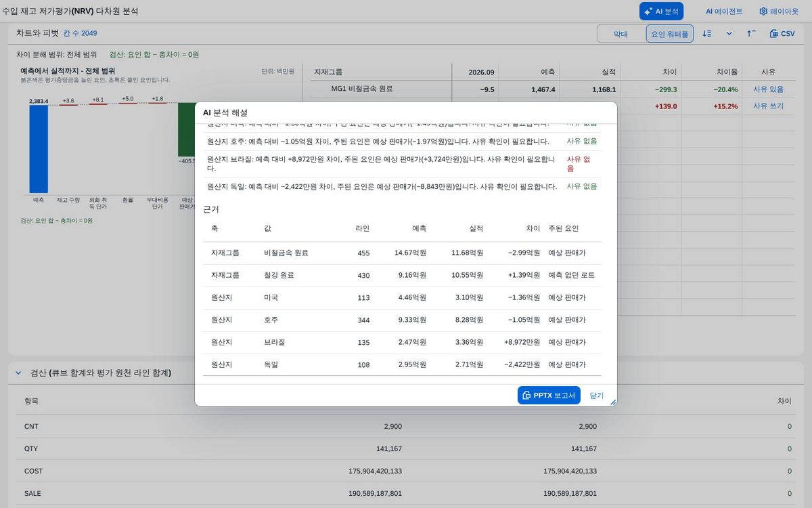Click the green 예상 판매가 waterfall bar

click(186, 130)
